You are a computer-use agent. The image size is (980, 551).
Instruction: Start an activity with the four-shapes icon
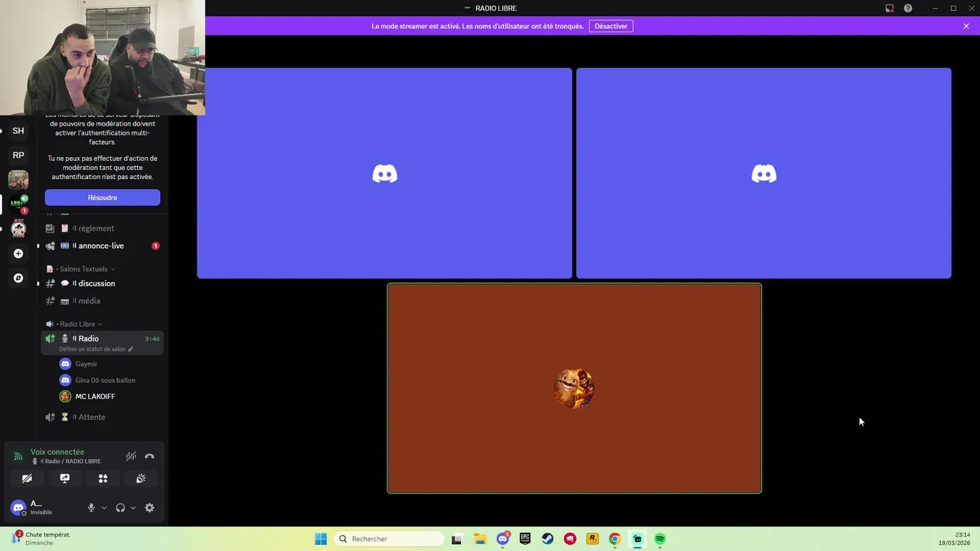[x=103, y=478]
